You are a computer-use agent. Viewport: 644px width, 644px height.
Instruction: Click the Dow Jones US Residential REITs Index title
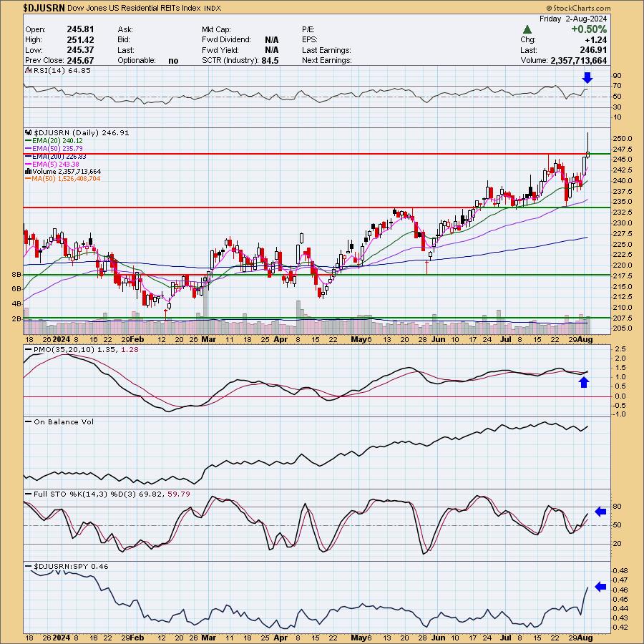click(134, 8)
